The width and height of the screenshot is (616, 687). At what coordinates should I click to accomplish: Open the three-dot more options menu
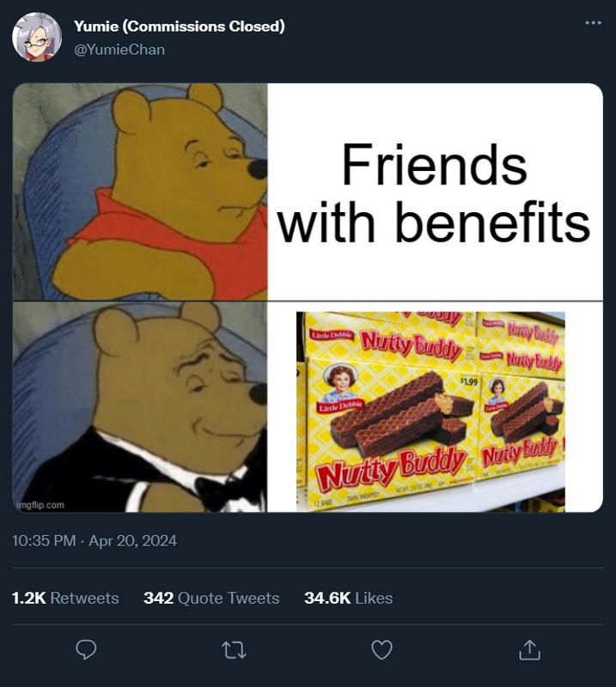point(593,23)
